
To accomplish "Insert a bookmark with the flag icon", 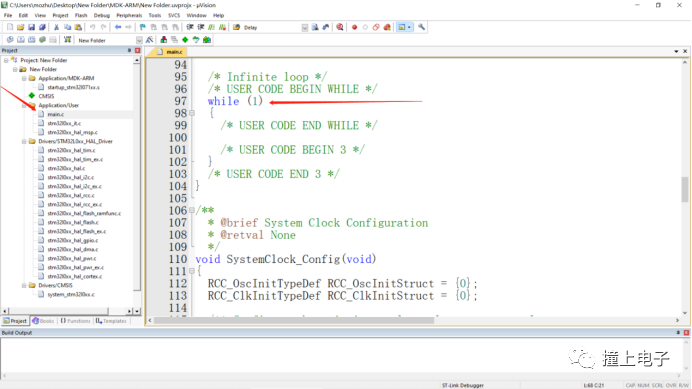I will coord(143,27).
